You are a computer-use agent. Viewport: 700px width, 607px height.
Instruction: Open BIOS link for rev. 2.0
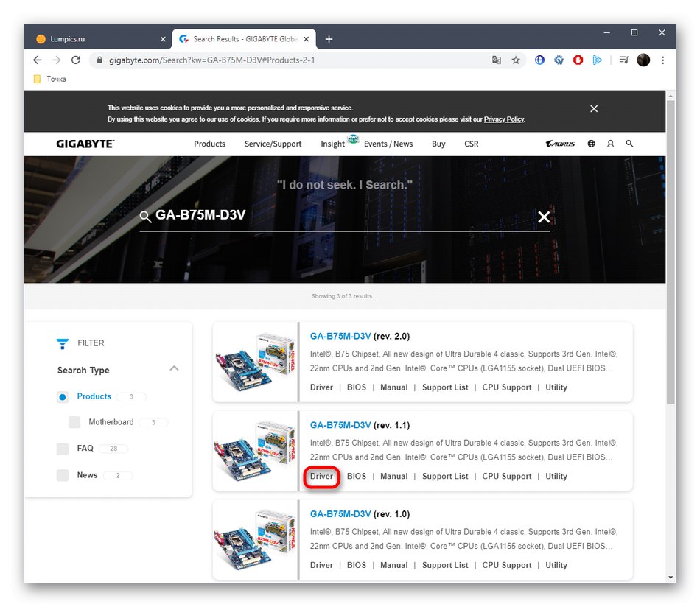[x=356, y=387]
